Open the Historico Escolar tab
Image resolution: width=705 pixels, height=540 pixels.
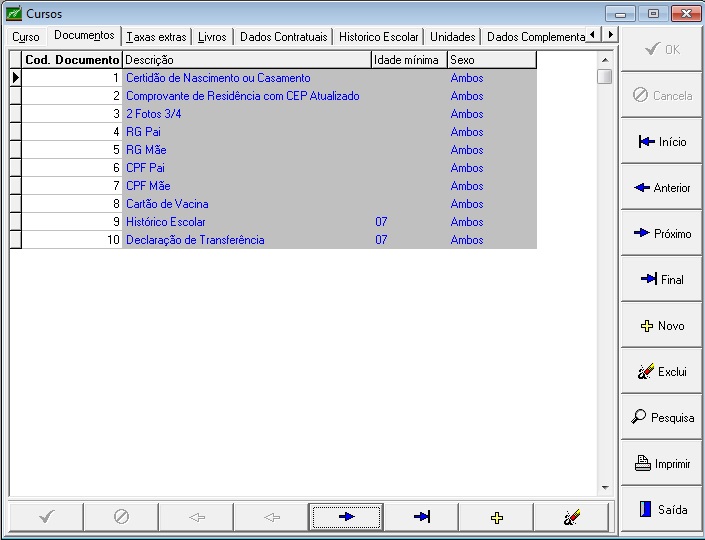click(378, 37)
